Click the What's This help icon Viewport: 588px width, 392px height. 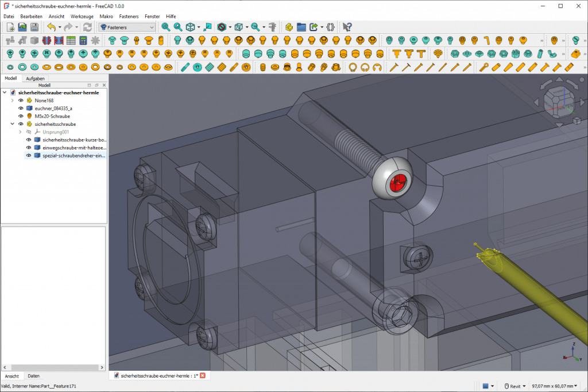(x=347, y=27)
